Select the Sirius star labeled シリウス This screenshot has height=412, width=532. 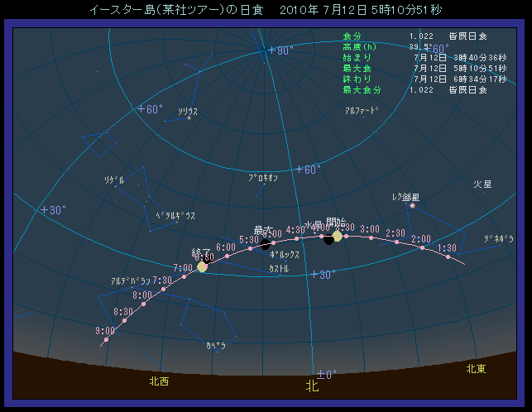(189, 118)
